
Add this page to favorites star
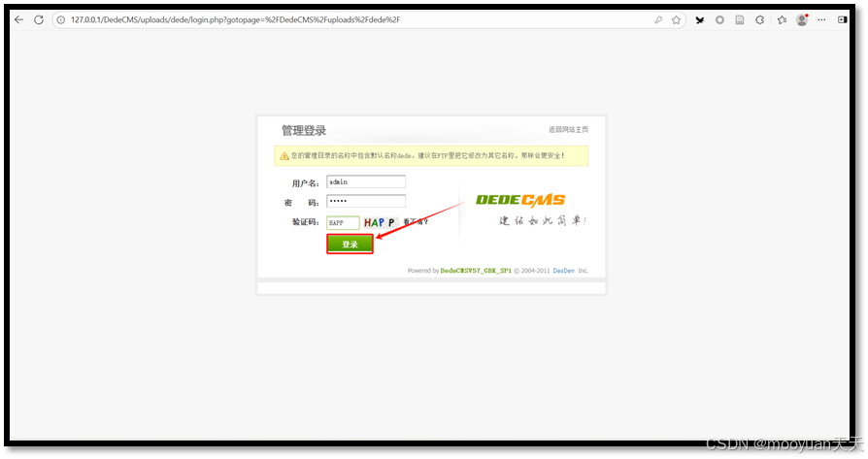[x=676, y=20]
